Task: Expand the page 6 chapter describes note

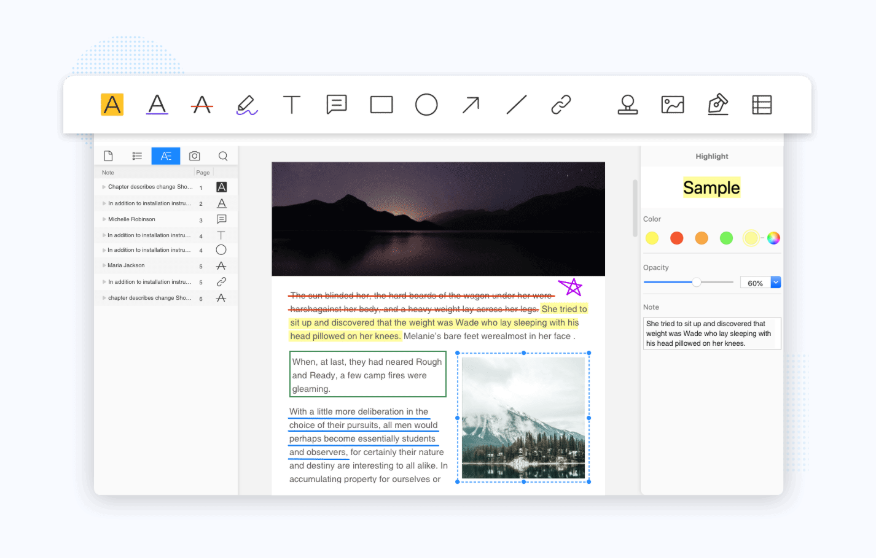Action: coord(104,298)
